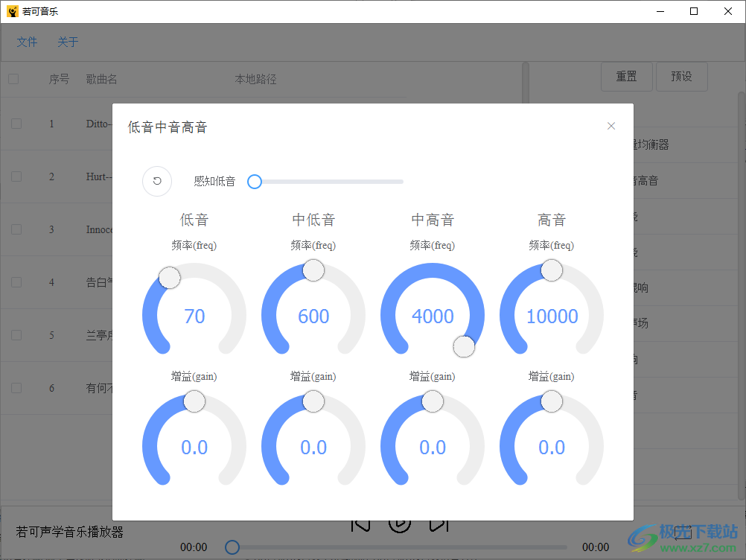Click the 中高音 band heading
The height and width of the screenshot is (560, 746).
pos(433,220)
